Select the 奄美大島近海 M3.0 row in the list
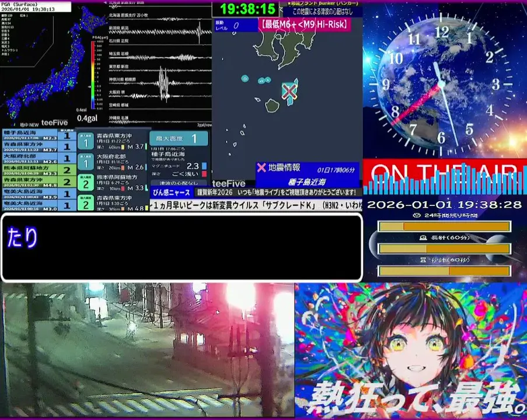The height and width of the screenshot is (420, 527). (x=39, y=205)
